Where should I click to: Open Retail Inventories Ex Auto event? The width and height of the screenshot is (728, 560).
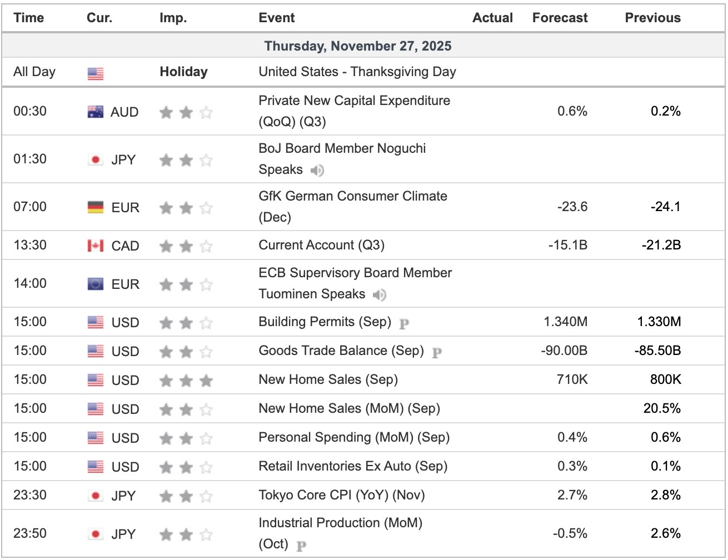click(x=353, y=466)
